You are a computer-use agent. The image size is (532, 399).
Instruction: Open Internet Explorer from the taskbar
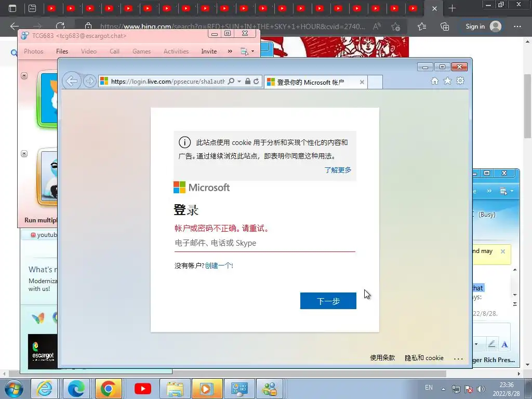coord(45,389)
